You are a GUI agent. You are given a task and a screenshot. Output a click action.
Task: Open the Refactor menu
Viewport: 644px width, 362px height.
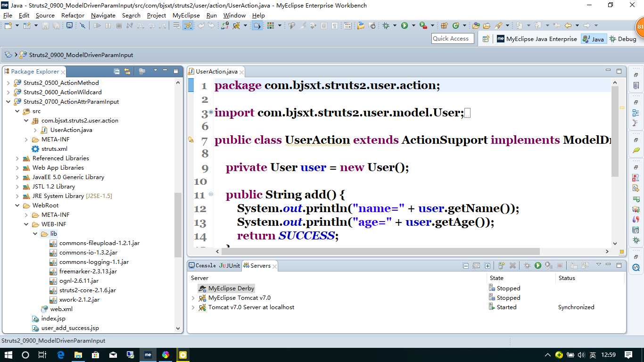point(73,15)
